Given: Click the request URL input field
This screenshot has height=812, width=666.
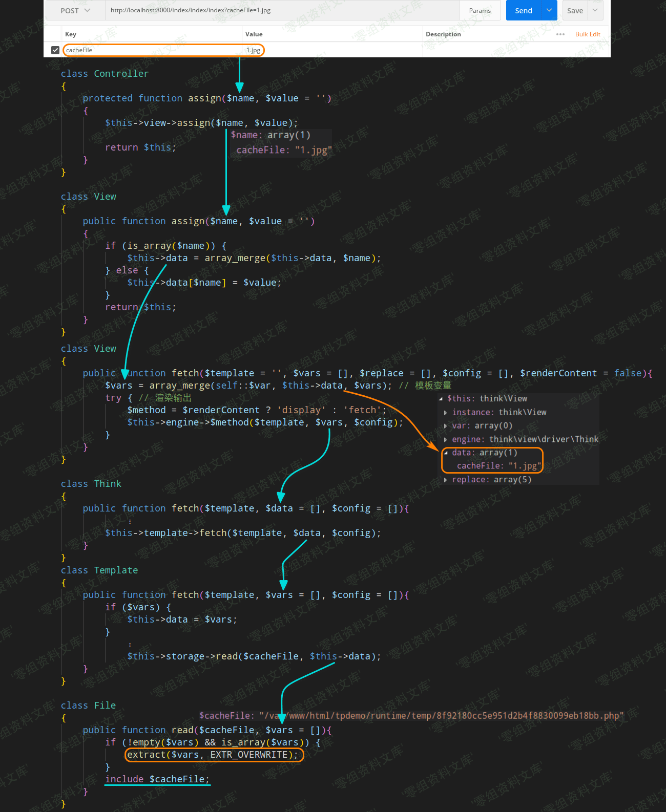Looking at the screenshot, I should click(282, 10).
